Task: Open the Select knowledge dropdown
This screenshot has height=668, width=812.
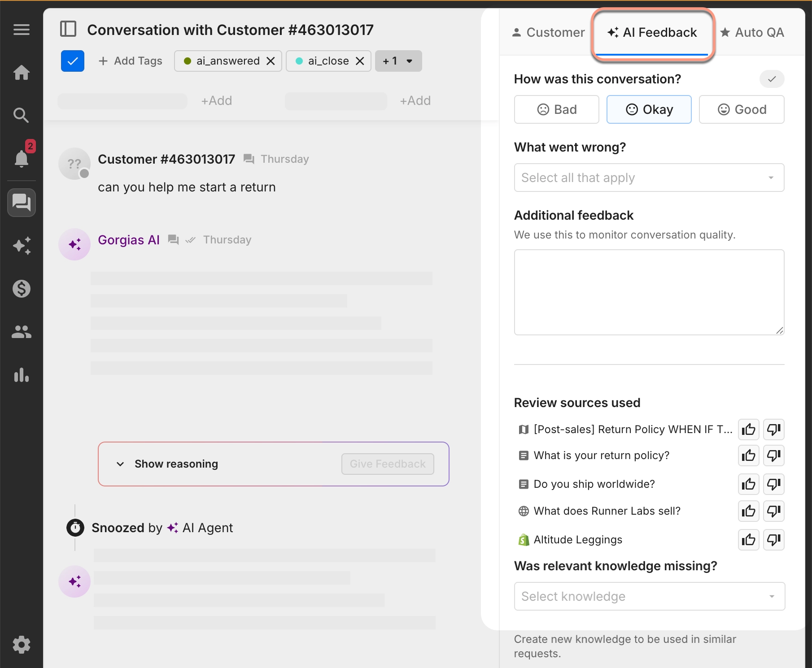Action: (649, 596)
